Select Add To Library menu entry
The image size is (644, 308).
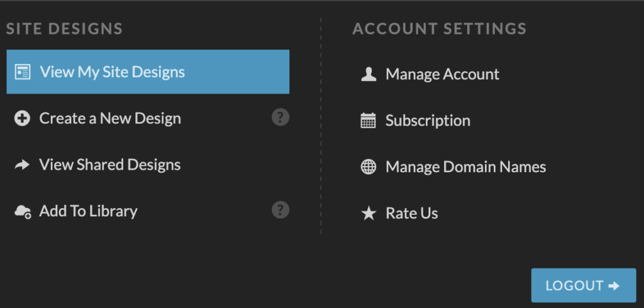tap(148, 211)
